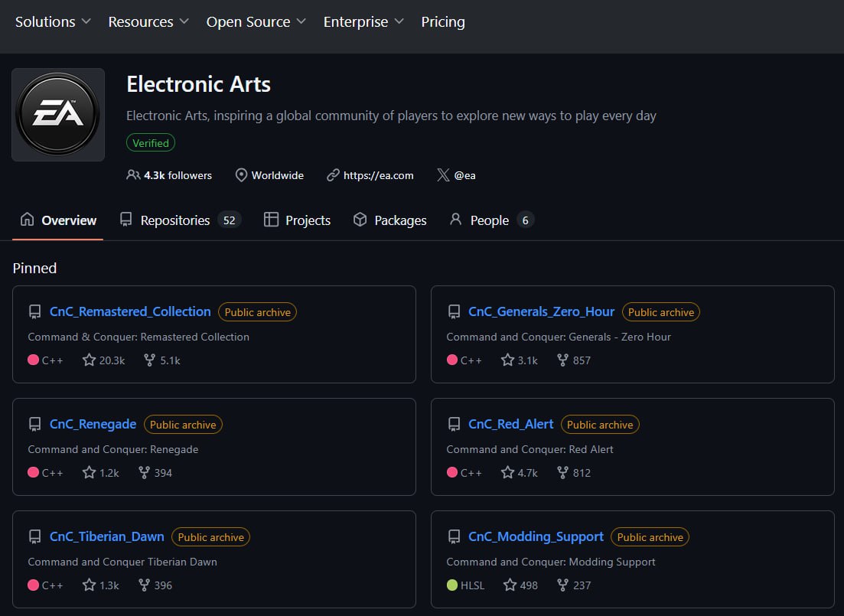The image size is (844, 616).
Task: Click the 812 forks on CnC_Red_Alert
Action: coord(574,473)
